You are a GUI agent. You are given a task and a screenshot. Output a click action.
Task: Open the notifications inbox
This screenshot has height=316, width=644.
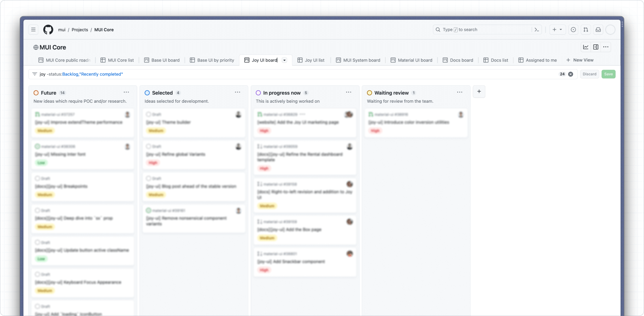598,30
